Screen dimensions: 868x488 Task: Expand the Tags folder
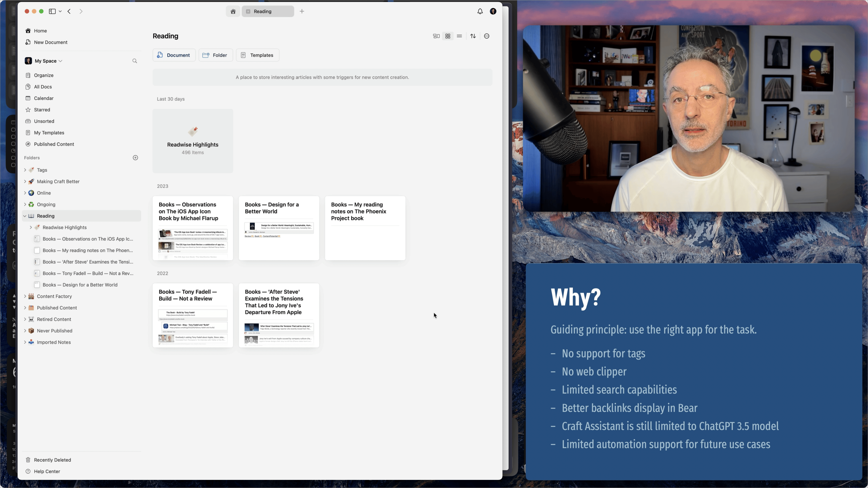tap(25, 170)
